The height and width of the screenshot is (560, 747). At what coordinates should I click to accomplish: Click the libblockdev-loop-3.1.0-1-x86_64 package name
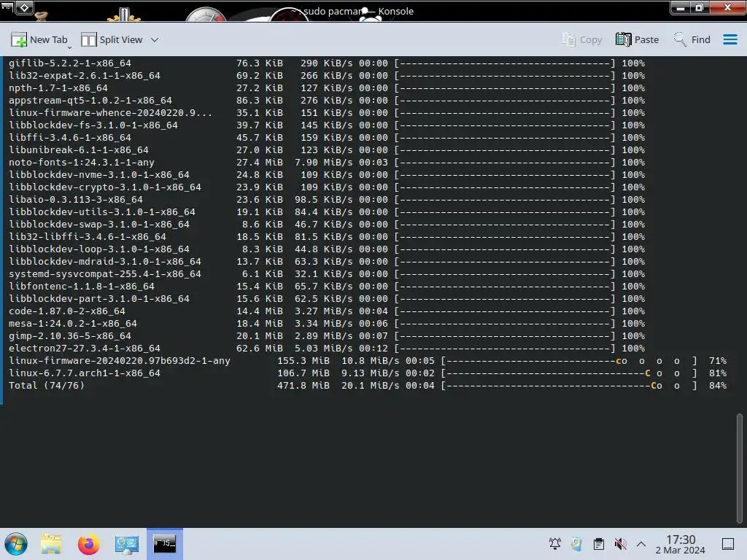(x=99, y=249)
